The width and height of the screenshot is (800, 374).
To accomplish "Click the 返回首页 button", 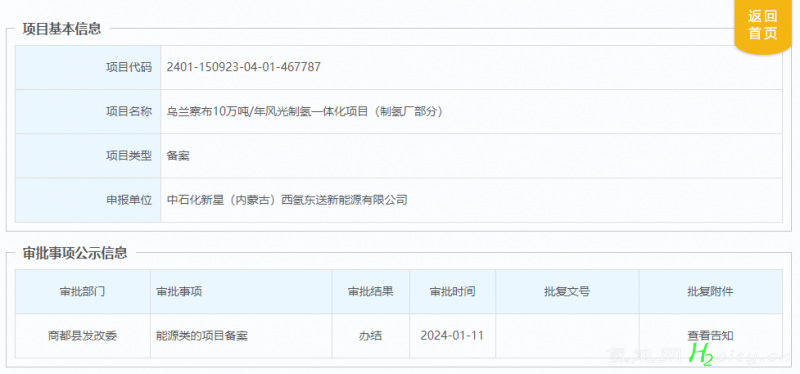I will pyautogui.click(x=763, y=26).
